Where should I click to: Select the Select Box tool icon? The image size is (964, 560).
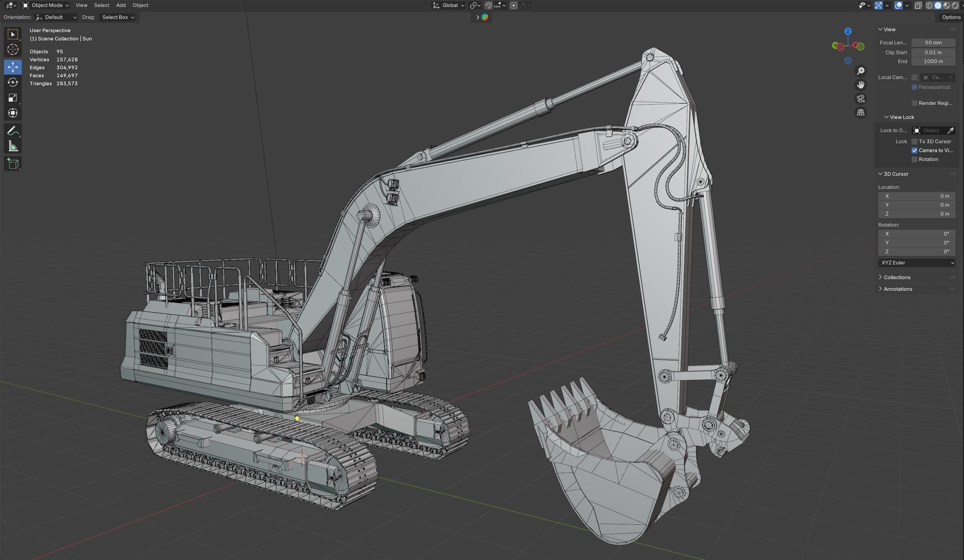pos(13,34)
